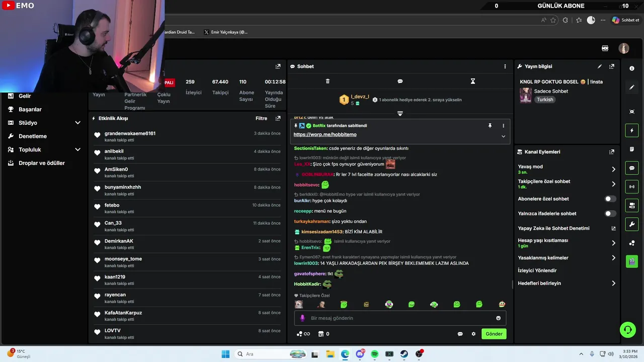Click the broadcast signal icon in right sidebar
The height and width of the screenshot is (362, 644).
point(632,187)
